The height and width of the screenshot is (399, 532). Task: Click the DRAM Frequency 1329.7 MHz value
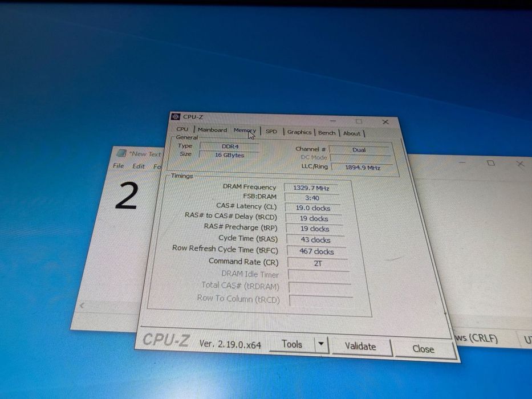tap(311, 188)
